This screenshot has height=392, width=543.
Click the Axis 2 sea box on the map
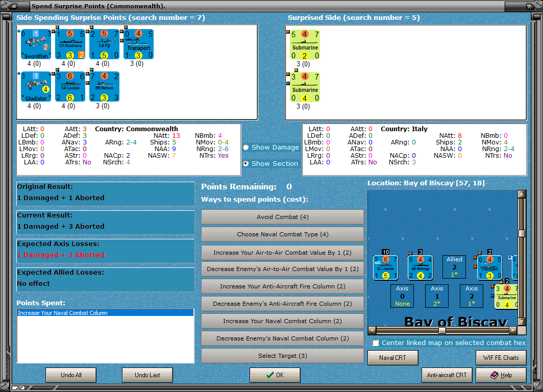point(472,296)
